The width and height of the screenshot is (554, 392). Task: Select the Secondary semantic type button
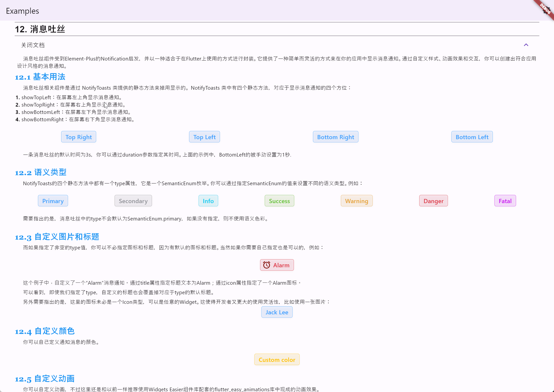133,201
